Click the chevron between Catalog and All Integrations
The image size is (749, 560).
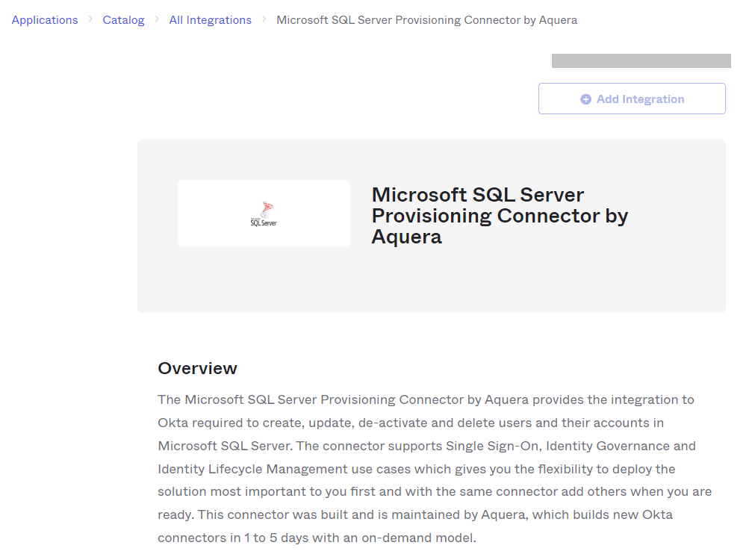point(157,19)
